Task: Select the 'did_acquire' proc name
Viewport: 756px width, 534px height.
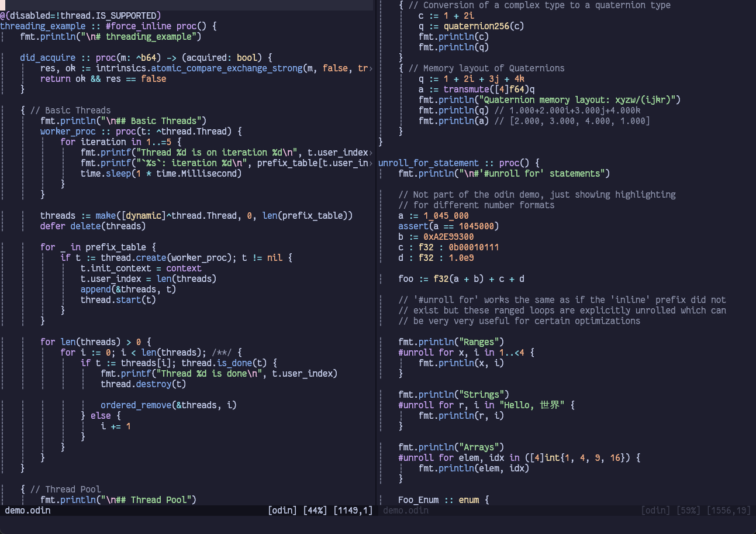Action: tap(47, 58)
